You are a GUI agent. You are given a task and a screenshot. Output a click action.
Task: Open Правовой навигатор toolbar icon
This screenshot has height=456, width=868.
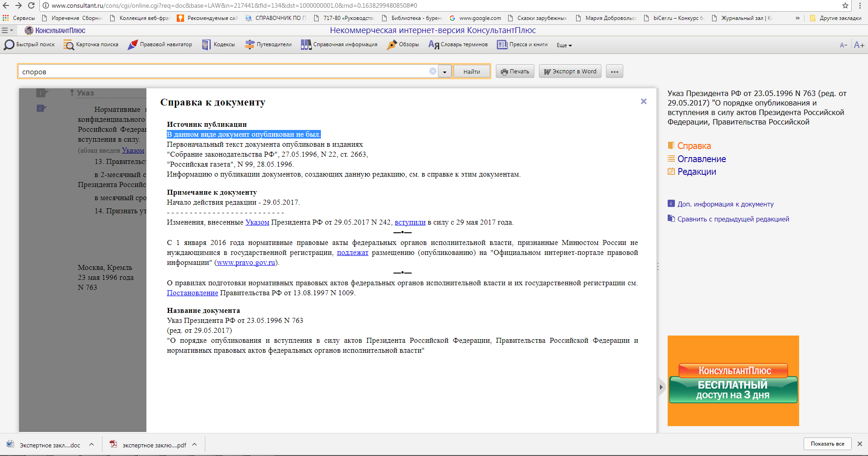132,45
